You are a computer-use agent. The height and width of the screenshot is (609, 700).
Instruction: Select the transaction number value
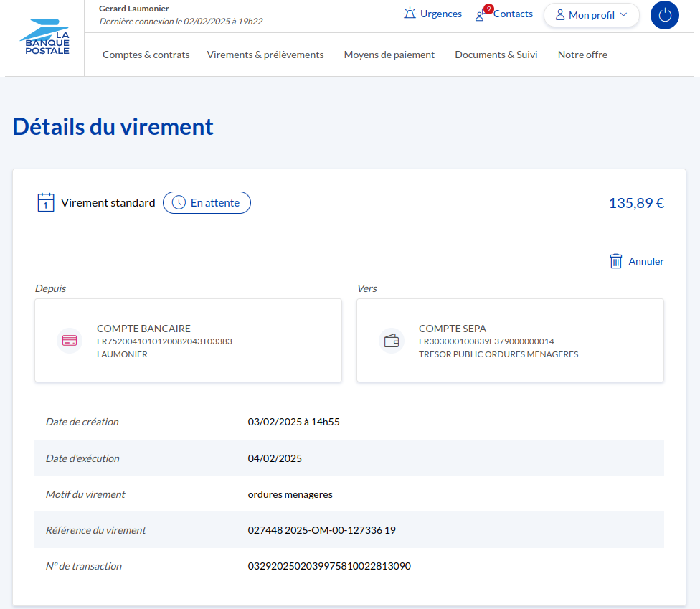pos(329,566)
